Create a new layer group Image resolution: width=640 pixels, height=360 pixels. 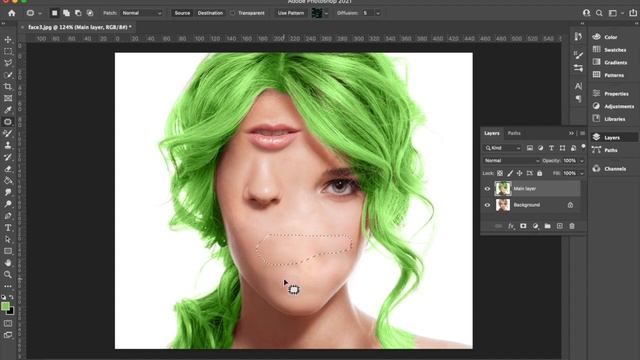[x=547, y=226]
